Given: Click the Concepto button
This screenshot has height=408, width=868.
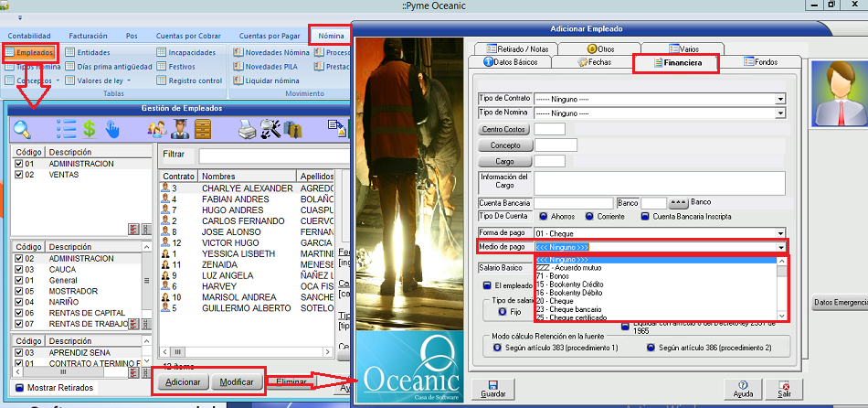Looking at the screenshot, I should 505,145.
